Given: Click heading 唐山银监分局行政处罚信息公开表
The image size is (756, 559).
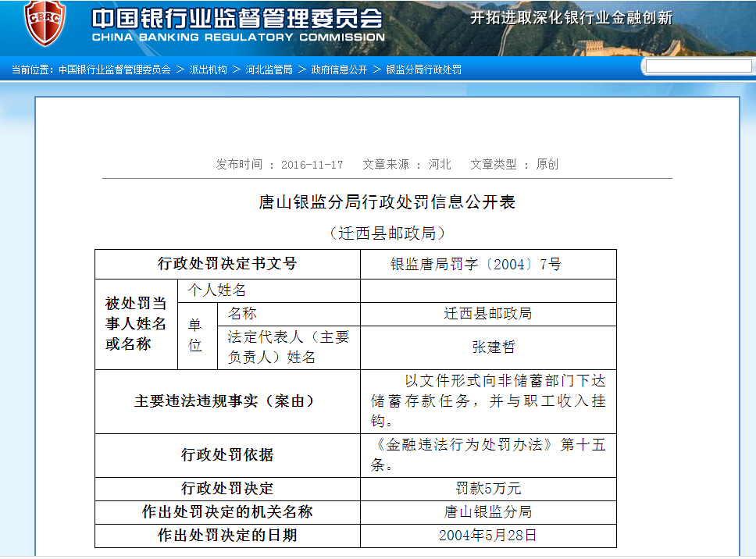Looking at the screenshot, I should tap(387, 202).
